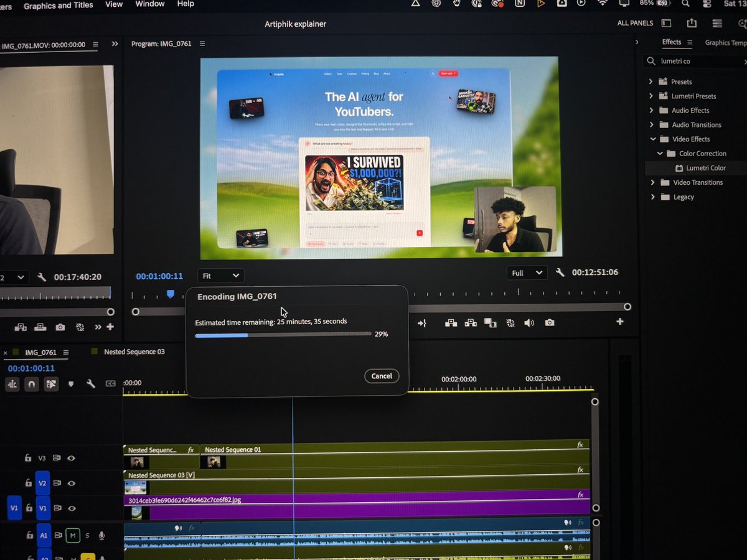Open timeline display settings wrench

point(90,385)
